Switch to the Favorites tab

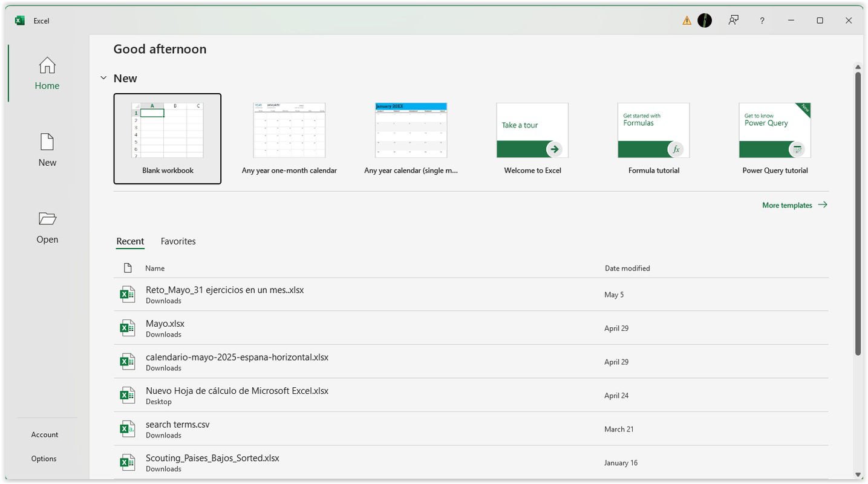click(x=178, y=241)
